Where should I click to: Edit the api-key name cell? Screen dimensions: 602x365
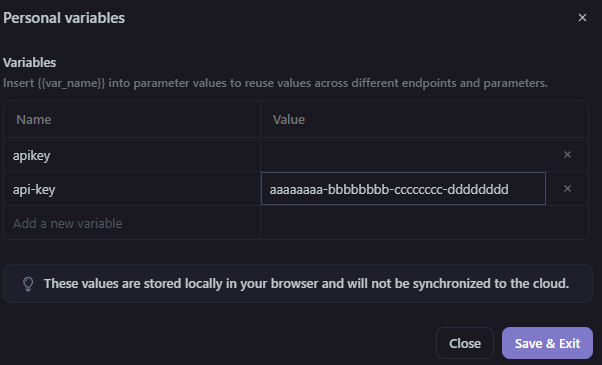click(132, 189)
